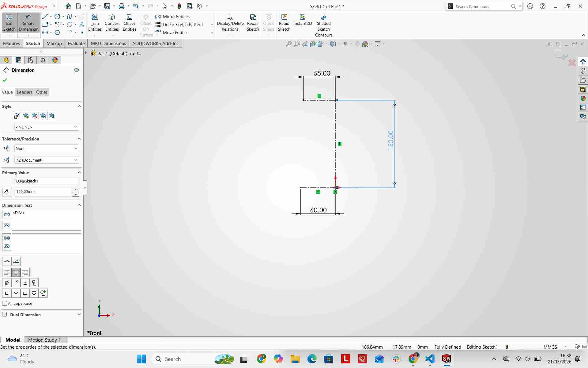
Task: Click the More Symbols button
Action: click(x=43, y=293)
